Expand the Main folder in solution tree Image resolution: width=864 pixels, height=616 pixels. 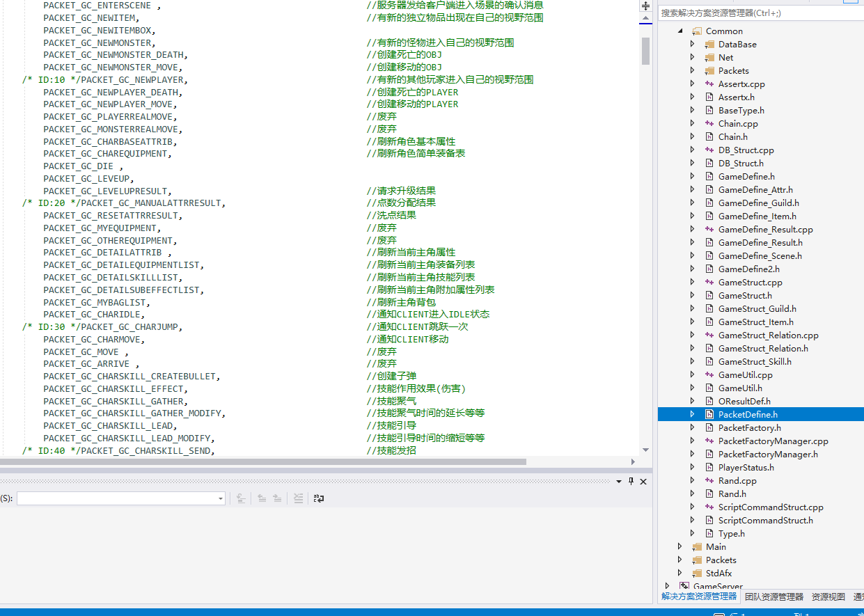coord(680,547)
